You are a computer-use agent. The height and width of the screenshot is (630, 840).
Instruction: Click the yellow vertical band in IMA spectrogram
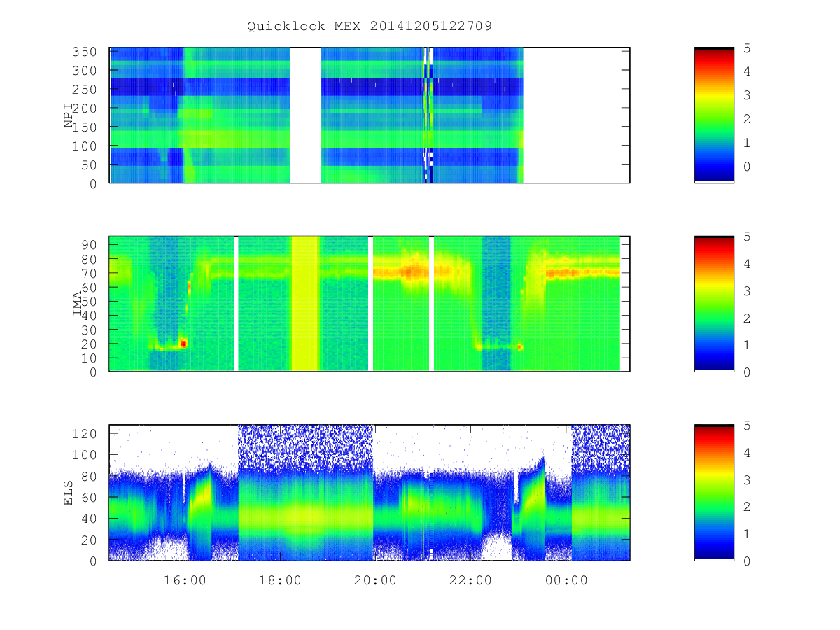pos(305,303)
